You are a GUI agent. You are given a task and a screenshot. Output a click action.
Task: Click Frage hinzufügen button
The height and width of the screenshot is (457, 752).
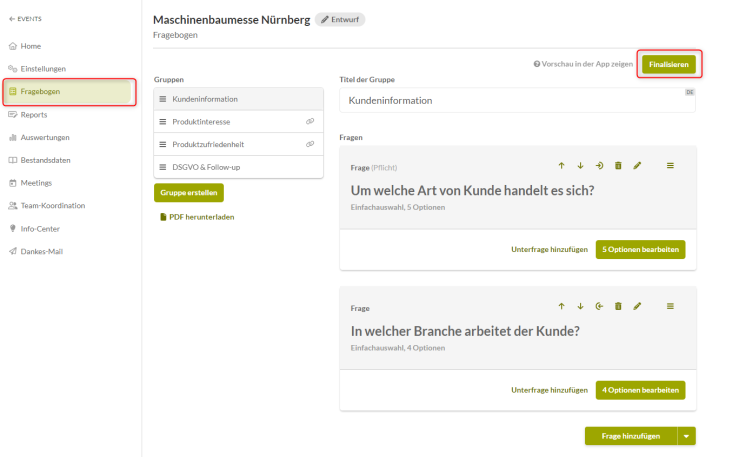pos(631,436)
